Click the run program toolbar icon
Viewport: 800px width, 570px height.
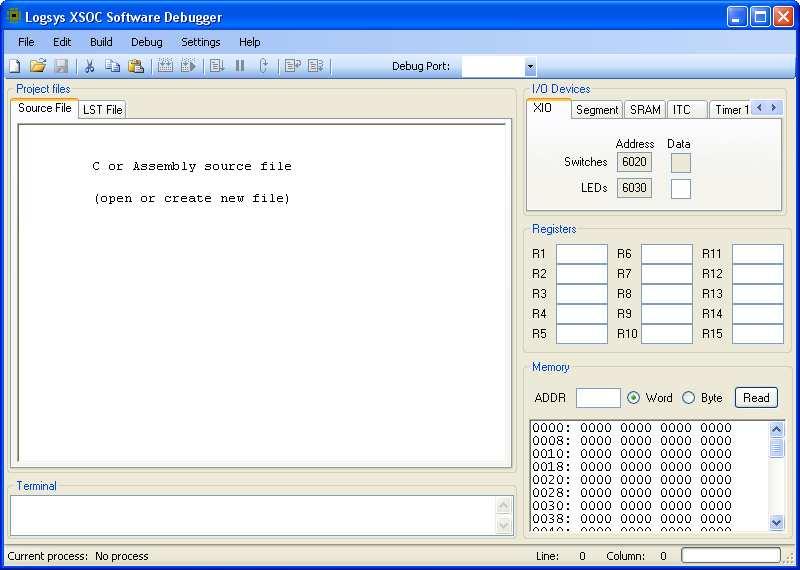point(217,66)
